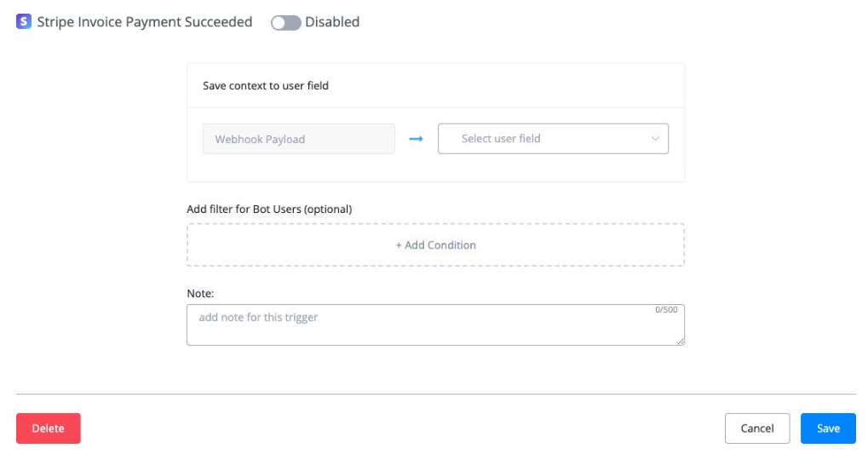The image size is (868, 460).
Task: Click the Stripe logo icon
Action: (24, 22)
